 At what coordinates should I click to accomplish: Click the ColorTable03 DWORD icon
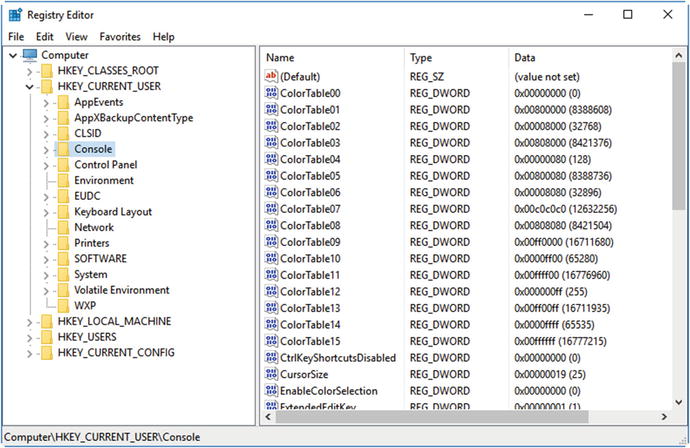[x=271, y=143]
